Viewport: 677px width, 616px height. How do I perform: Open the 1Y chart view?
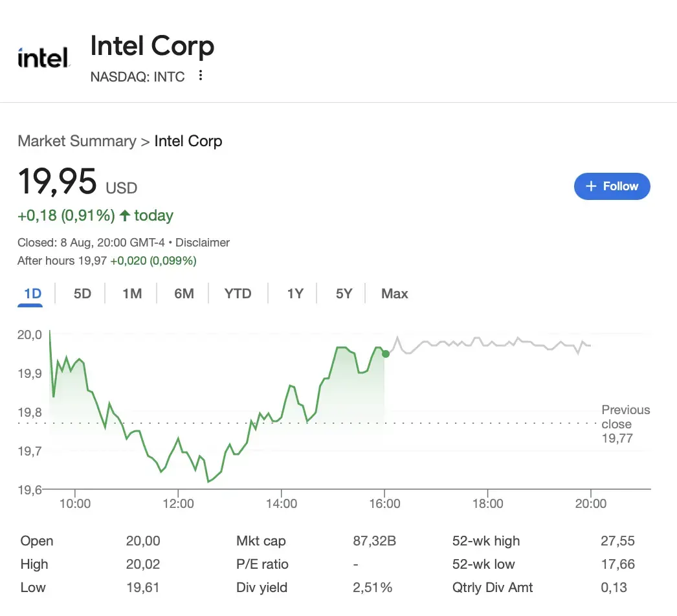point(295,293)
